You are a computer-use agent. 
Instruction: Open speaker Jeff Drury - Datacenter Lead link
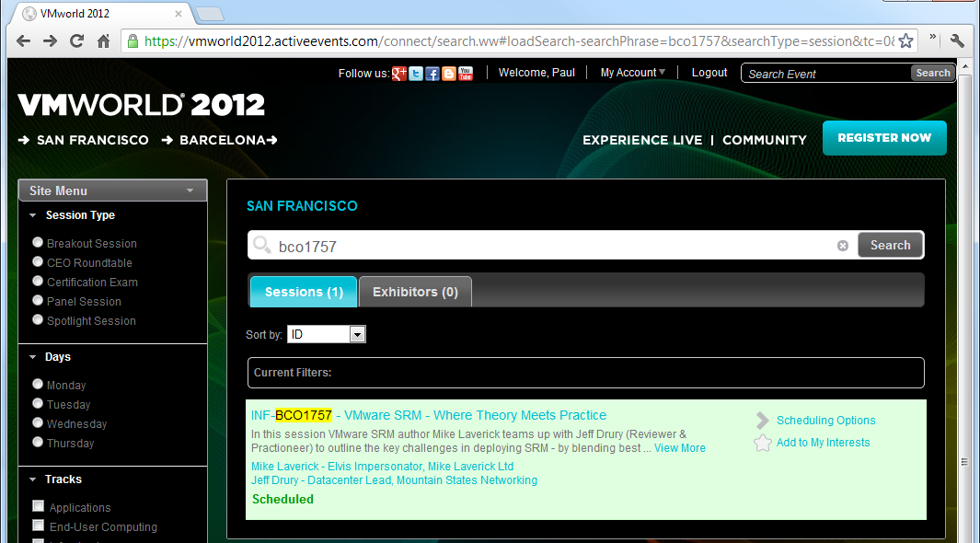tap(395, 479)
